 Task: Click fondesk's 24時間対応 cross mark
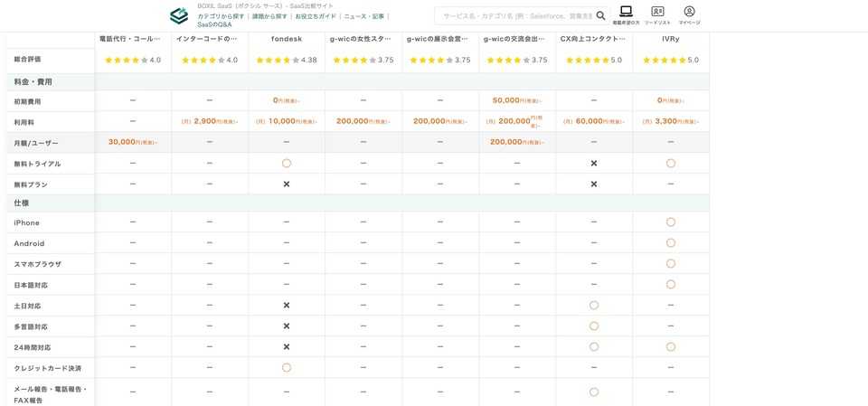tap(287, 346)
